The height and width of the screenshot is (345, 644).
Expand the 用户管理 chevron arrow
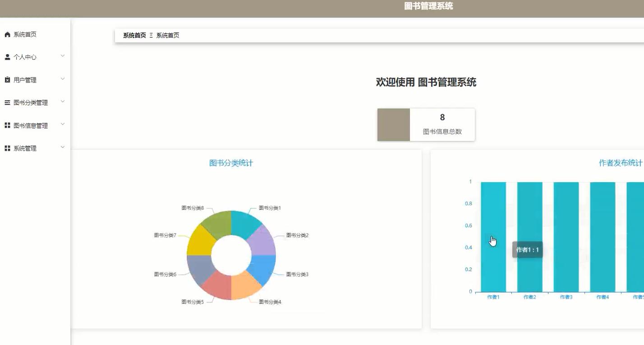(x=63, y=79)
